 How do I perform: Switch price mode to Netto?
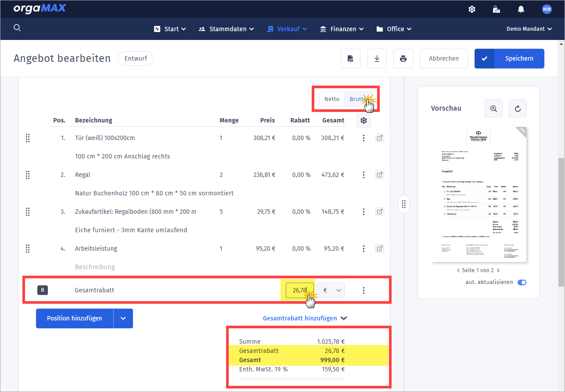(x=332, y=99)
